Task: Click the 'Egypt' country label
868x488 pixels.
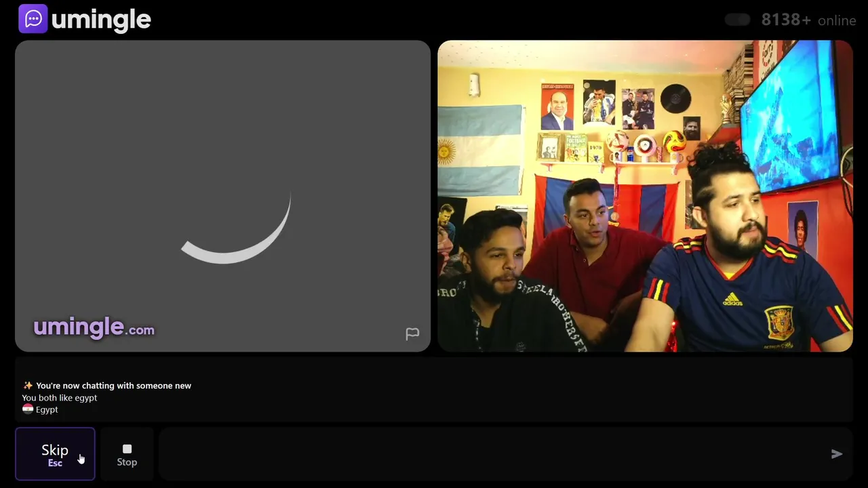Action: 47,409
